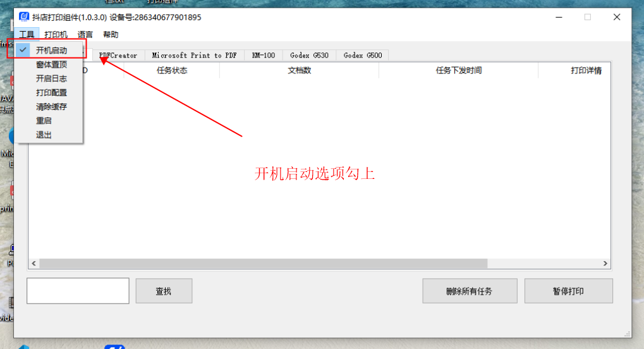Switch to the Godex G530 printer tab
Image resolution: width=644 pixels, height=349 pixels.
click(x=309, y=56)
